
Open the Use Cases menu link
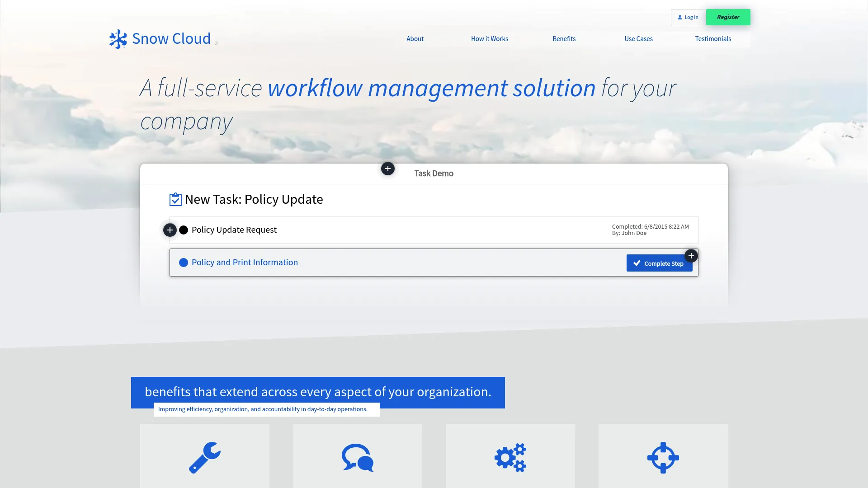[x=638, y=39]
